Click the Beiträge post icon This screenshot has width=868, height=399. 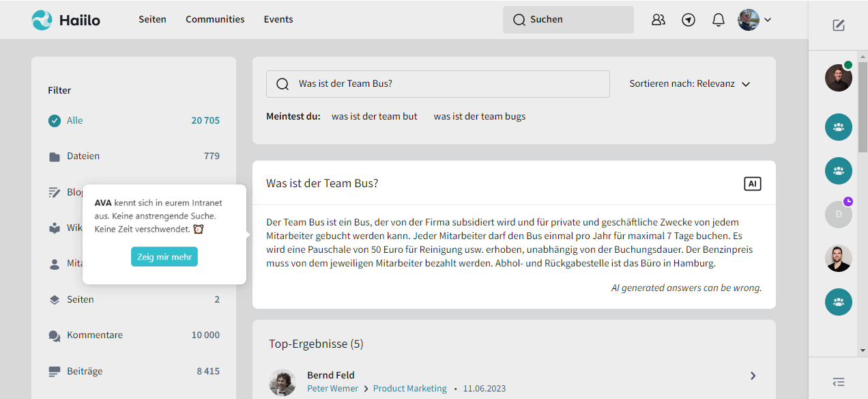[55, 372]
